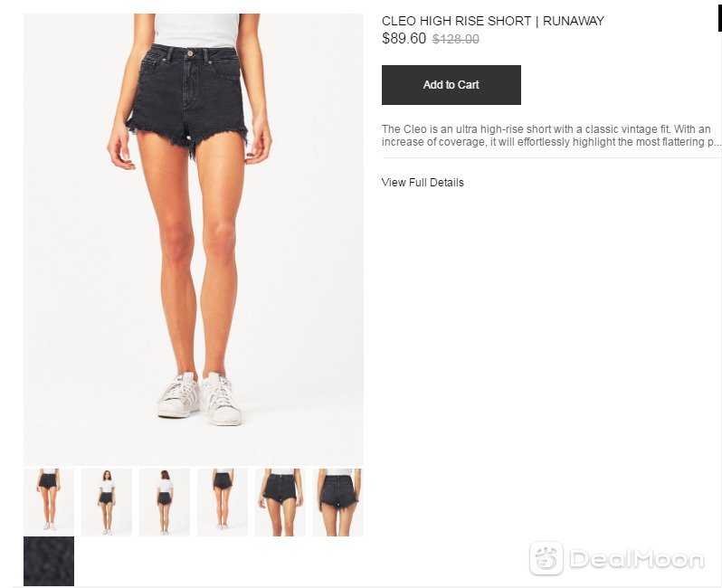722x588 pixels.
Task: Select the close-up front shorts thumbnail
Action: [x=280, y=502]
